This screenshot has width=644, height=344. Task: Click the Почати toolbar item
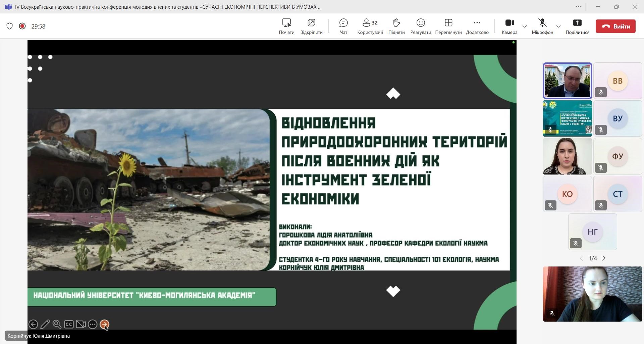tap(286, 26)
